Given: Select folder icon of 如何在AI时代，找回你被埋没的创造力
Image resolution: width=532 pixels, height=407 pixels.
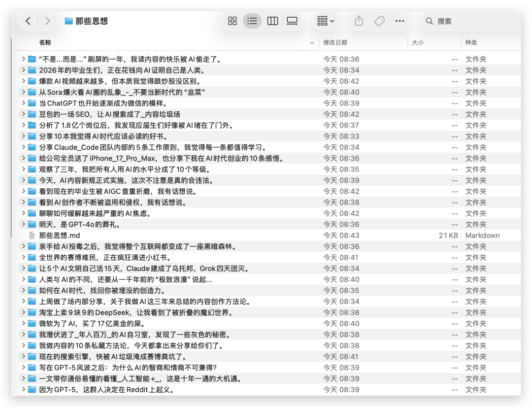Looking at the screenshot, I should (32, 290).
